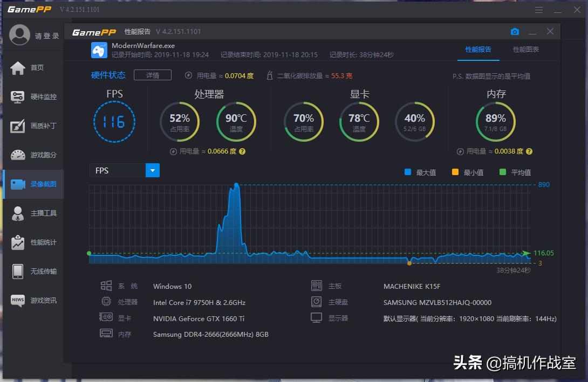Expand hardware details via 详情 control

(x=152, y=75)
